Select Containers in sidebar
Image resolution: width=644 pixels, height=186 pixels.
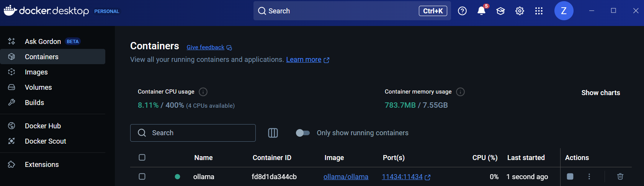53,57
